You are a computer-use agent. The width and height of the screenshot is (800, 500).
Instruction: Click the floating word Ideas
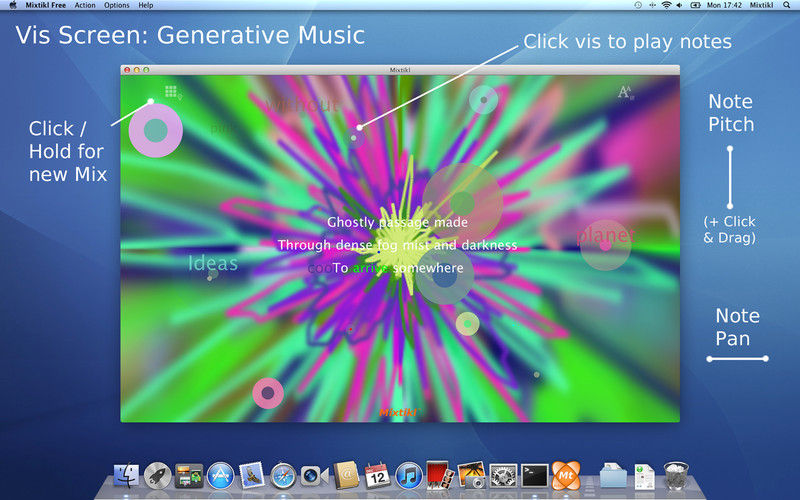tap(213, 263)
